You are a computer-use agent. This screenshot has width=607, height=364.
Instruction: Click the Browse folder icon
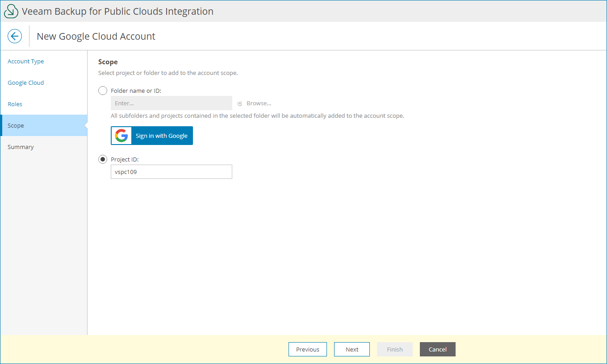point(240,103)
